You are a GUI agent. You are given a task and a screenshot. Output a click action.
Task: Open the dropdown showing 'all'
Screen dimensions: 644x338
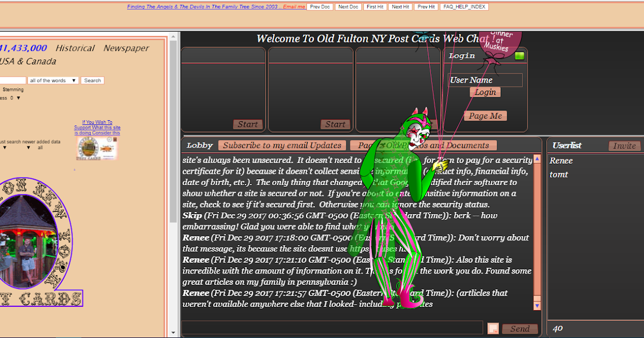(40, 148)
